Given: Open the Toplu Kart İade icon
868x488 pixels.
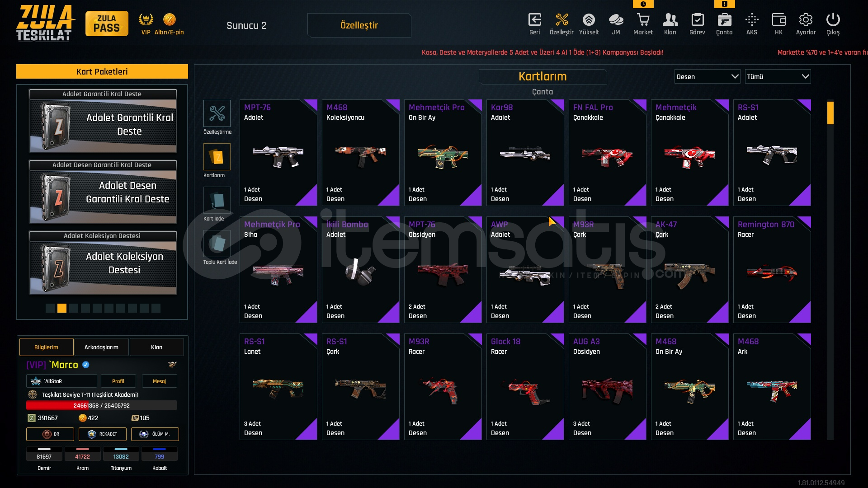Looking at the screenshot, I should (217, 244).
